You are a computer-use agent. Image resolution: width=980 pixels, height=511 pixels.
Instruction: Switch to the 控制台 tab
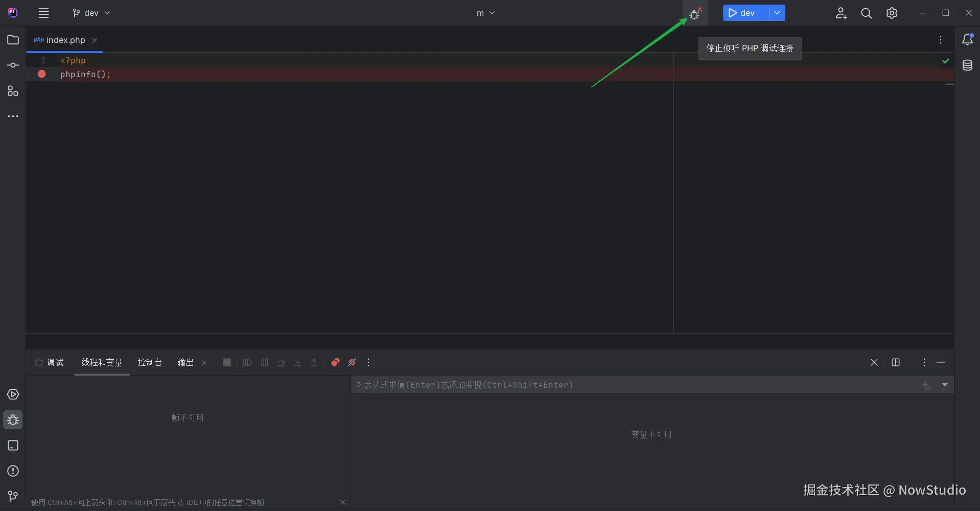click(150, 362)
